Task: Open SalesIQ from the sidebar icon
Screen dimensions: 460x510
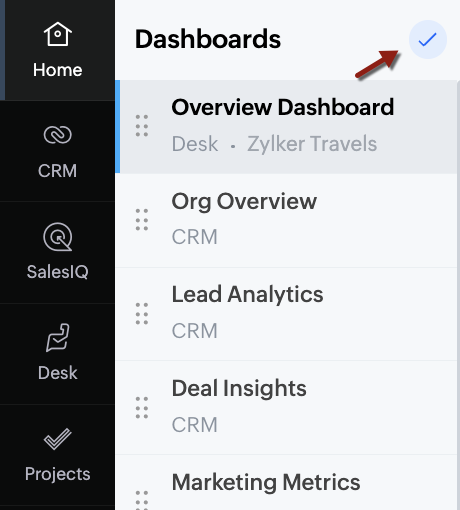Action: 58,237
